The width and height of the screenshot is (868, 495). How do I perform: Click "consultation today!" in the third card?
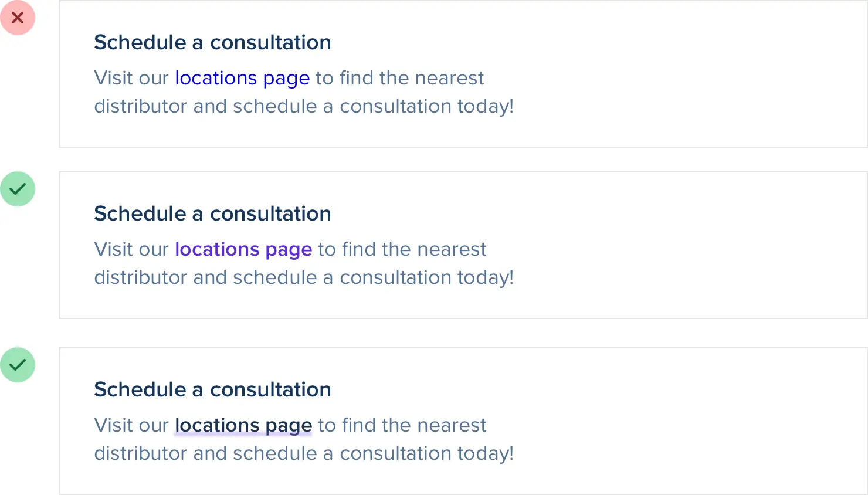point(426,453)
